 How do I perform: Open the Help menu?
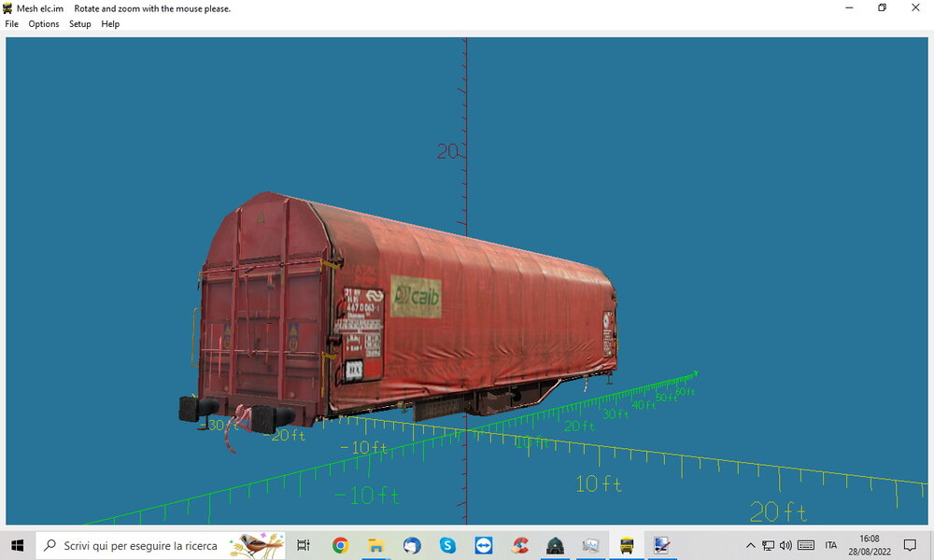coord(110,24)
